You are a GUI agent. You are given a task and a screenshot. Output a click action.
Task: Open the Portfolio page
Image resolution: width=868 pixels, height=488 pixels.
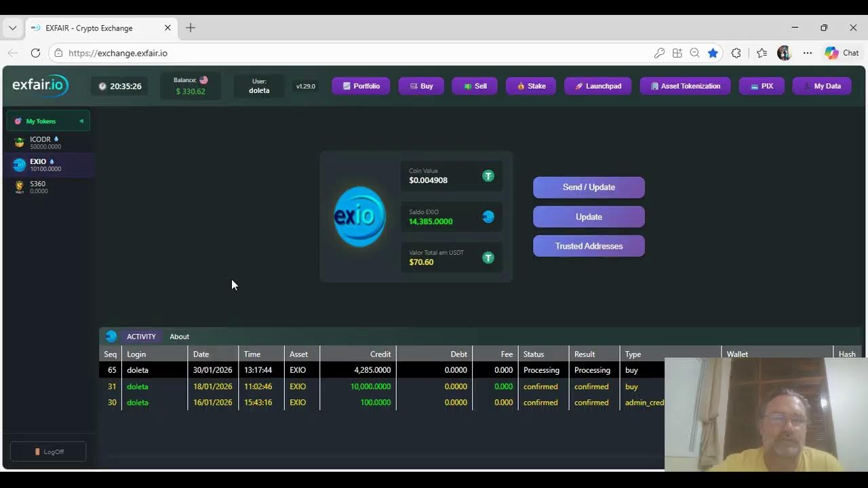click(361, 86)
